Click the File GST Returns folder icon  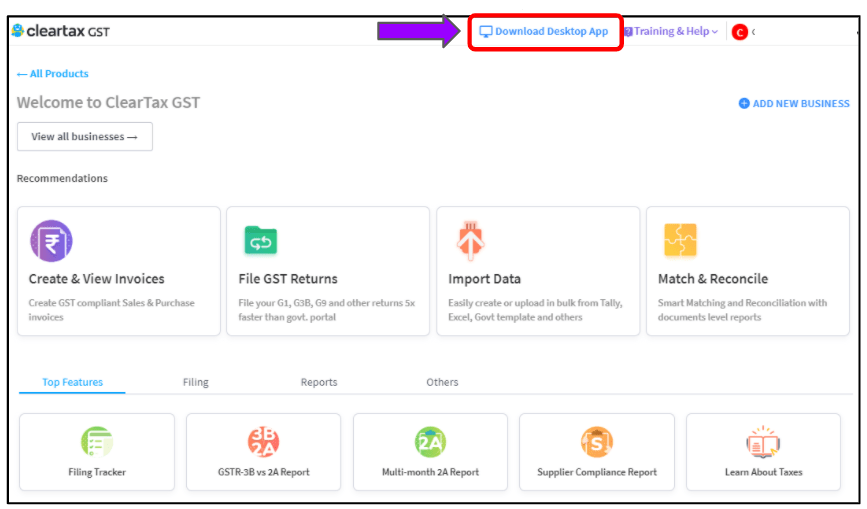260,240
